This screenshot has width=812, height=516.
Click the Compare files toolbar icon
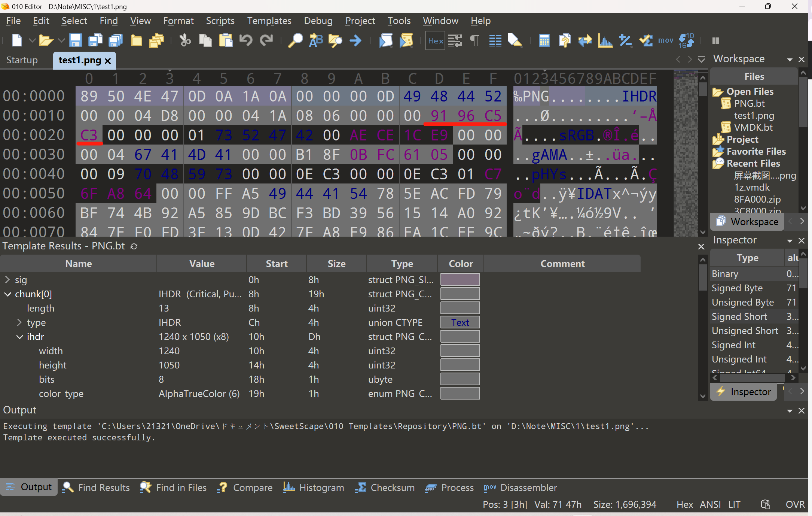[565, 40]
